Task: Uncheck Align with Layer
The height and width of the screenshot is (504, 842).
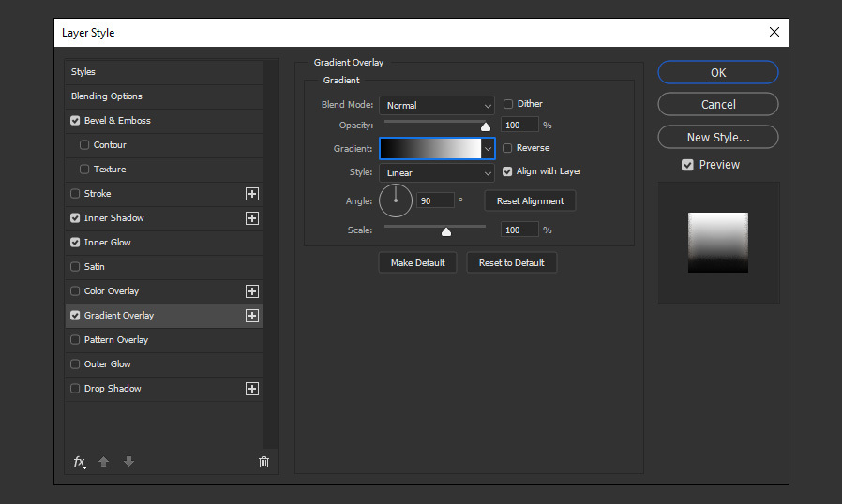Action: (x=507, y=171)
